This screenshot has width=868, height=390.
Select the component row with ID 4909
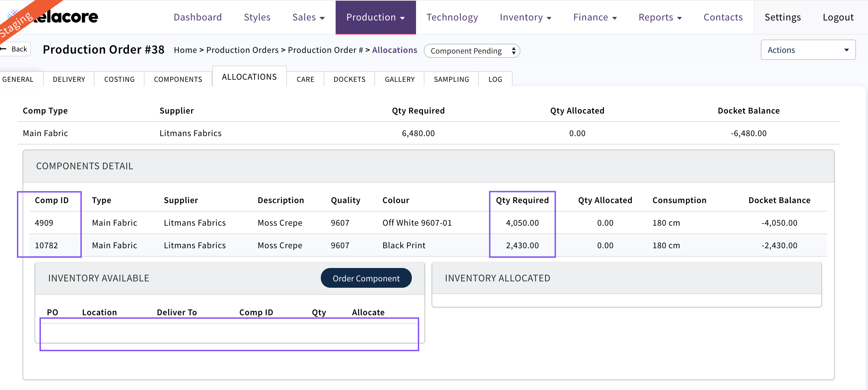(44, 223)
